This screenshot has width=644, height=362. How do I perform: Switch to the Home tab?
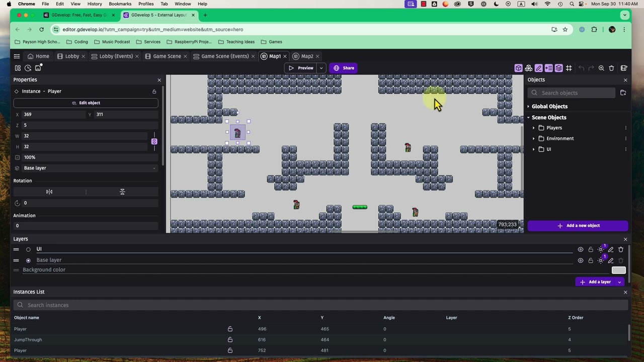(38, 56)
